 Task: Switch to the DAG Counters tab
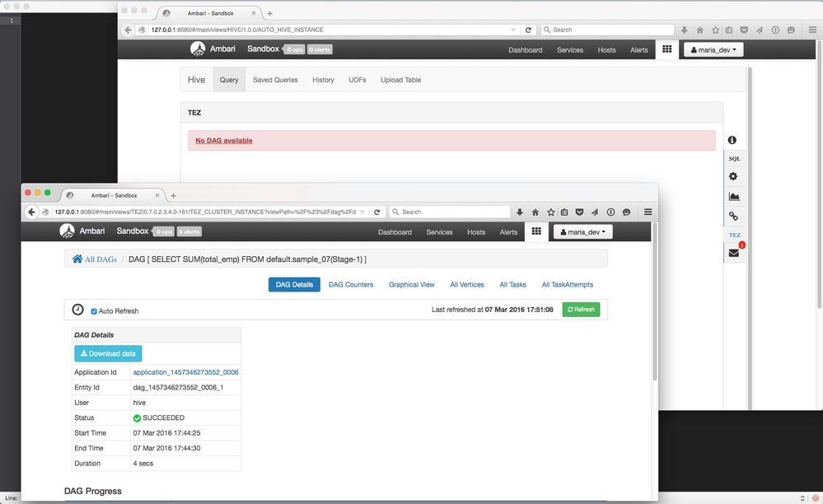351,284
